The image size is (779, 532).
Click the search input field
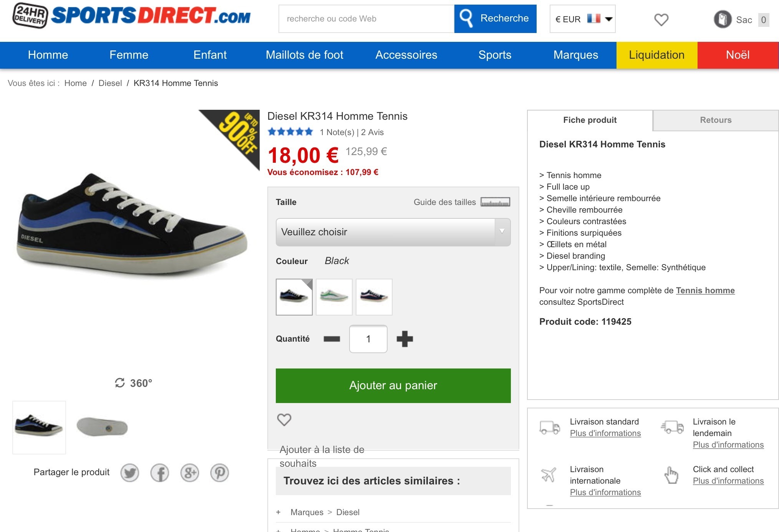tap(366, 19)
